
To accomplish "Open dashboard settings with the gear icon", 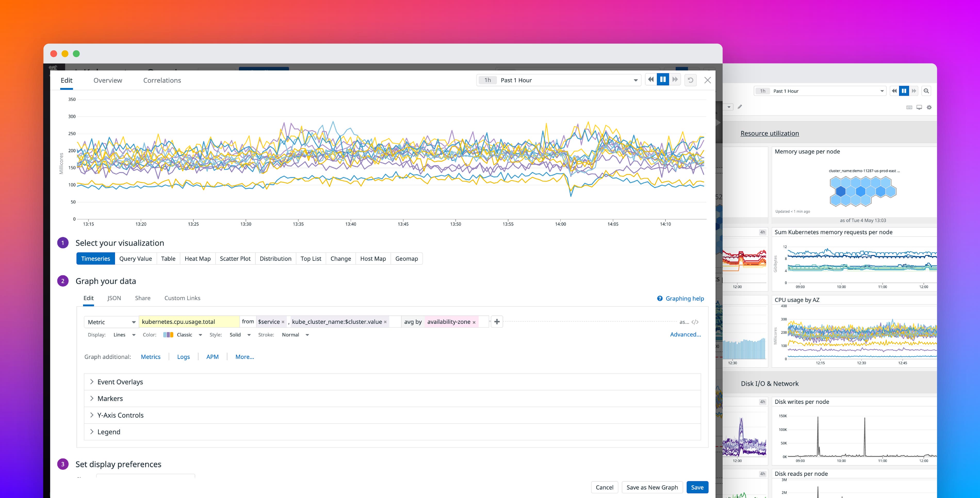I will click(x=929, y=107).
